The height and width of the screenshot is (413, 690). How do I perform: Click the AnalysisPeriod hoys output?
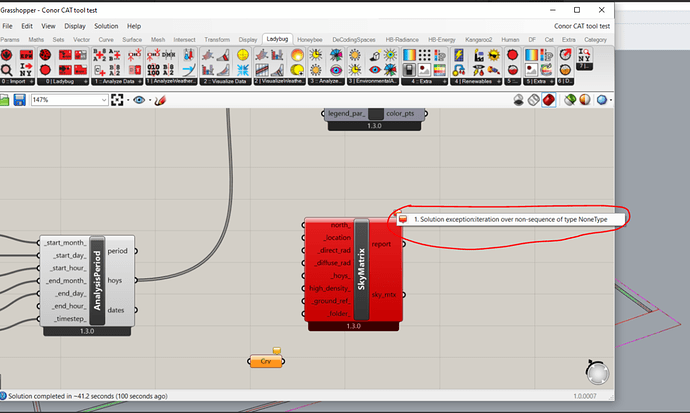point(117,281)
